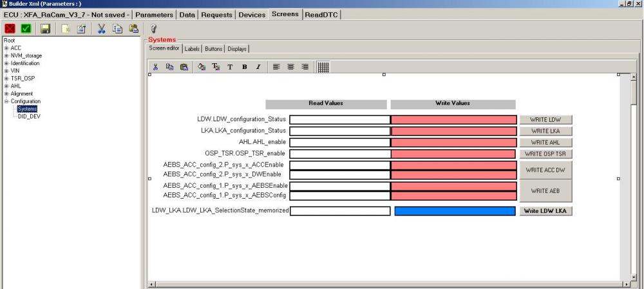
Task: Click the edit properties icon in main toolbar
Action: (81, 28)
